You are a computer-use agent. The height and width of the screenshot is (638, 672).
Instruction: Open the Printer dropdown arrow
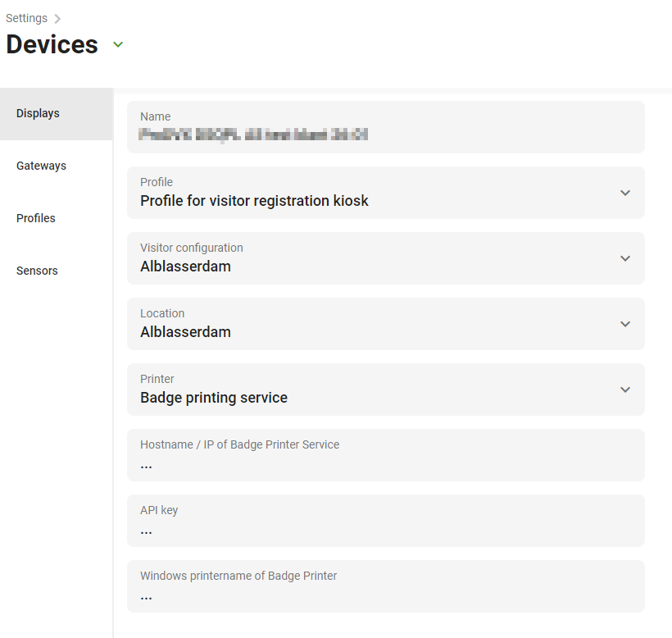click(x=625, y=390)
